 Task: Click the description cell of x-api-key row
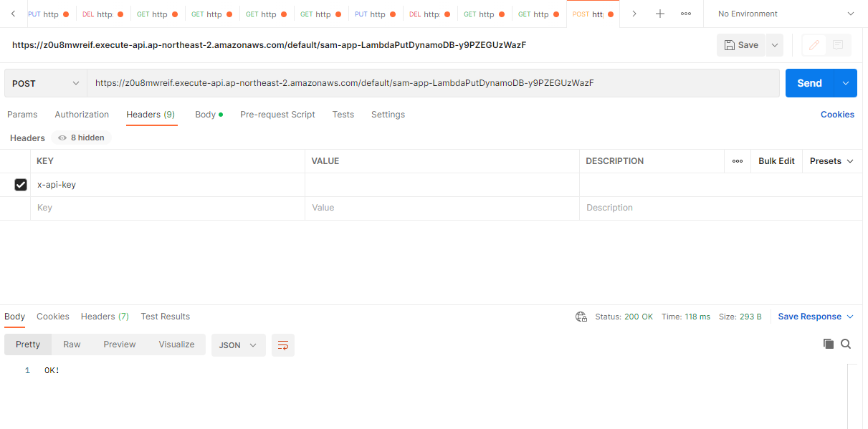point(720,185)
